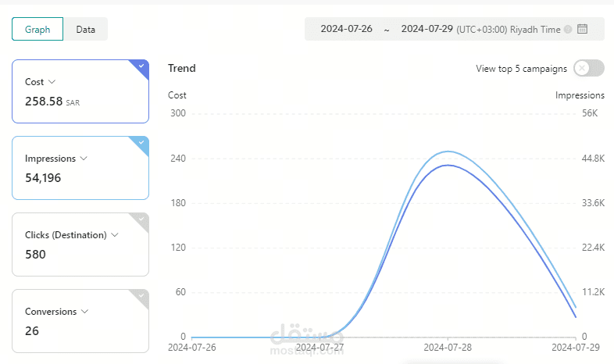
Task: Click the timezone help info icon
Action: tap(568, 30)
